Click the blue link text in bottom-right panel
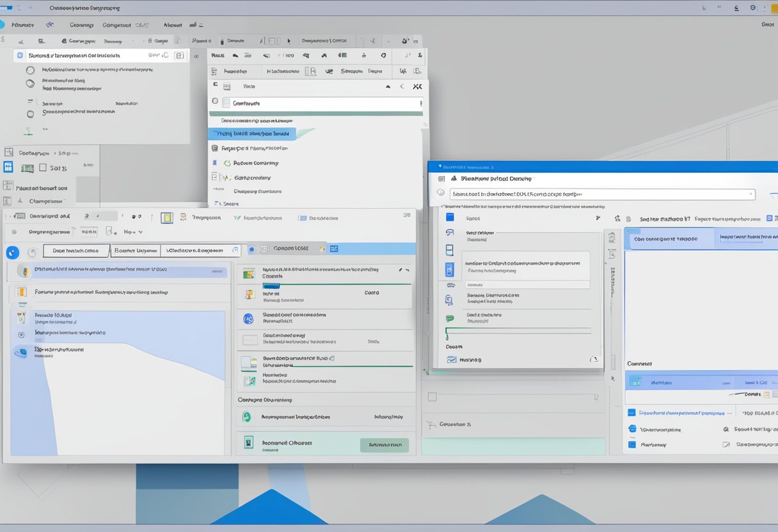778x532 pixels. tap(681, 413)
